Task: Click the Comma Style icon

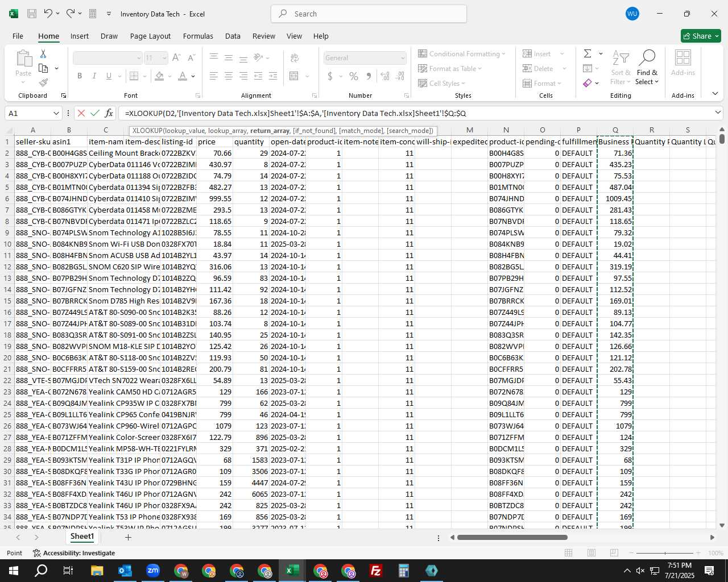Action: click(369, 76)
